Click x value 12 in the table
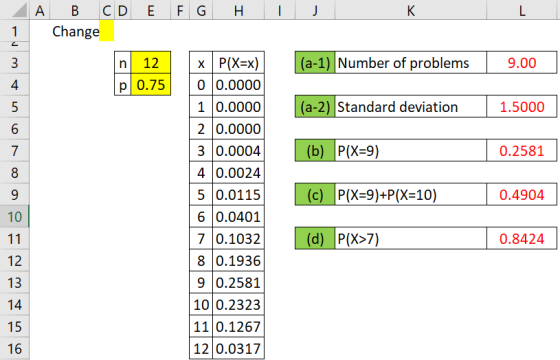560x360 pixels. coord(201,349)
